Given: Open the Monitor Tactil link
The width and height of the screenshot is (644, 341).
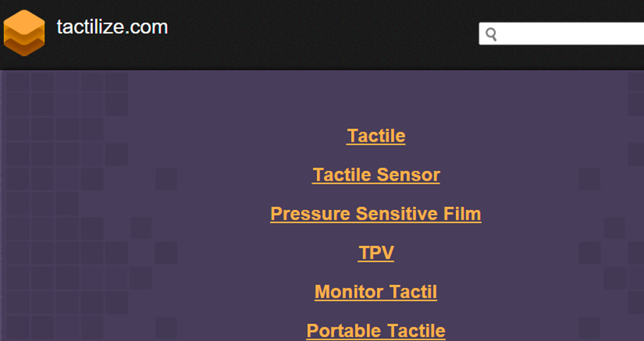Looking at the screenshot, I should click(375, 291).
